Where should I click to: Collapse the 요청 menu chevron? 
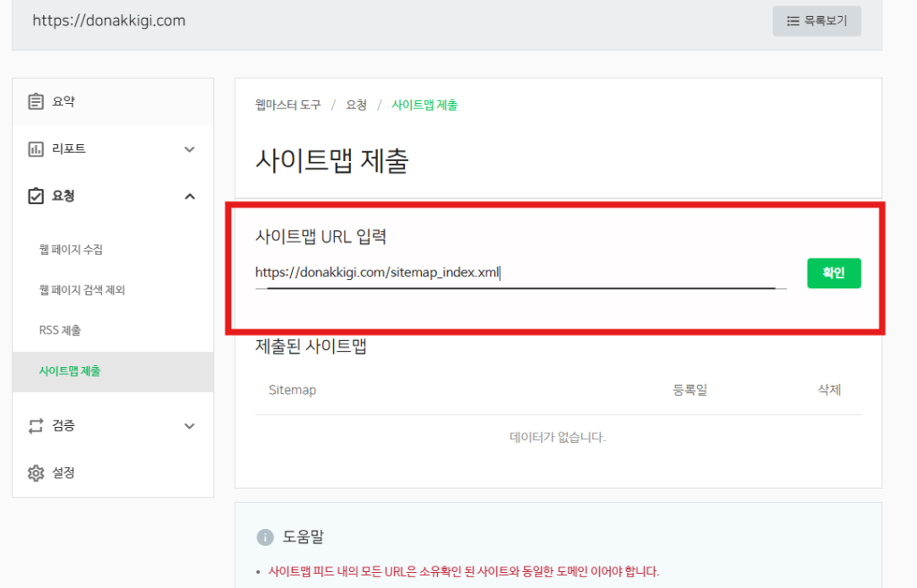190,196
